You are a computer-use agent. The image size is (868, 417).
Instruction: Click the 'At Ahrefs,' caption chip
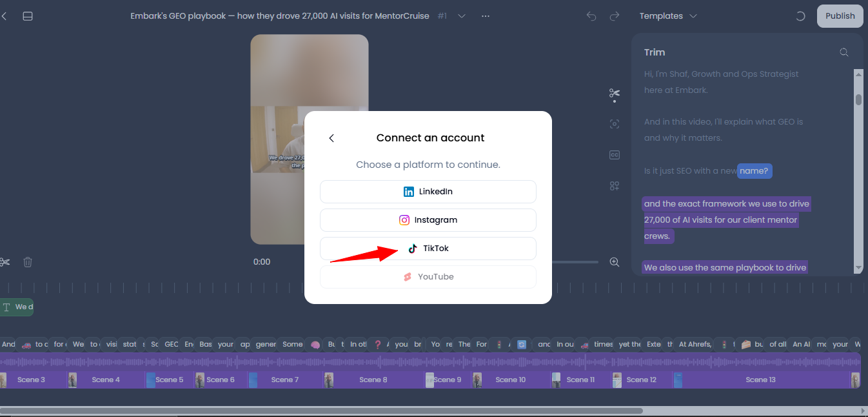[x=695, y=345]
